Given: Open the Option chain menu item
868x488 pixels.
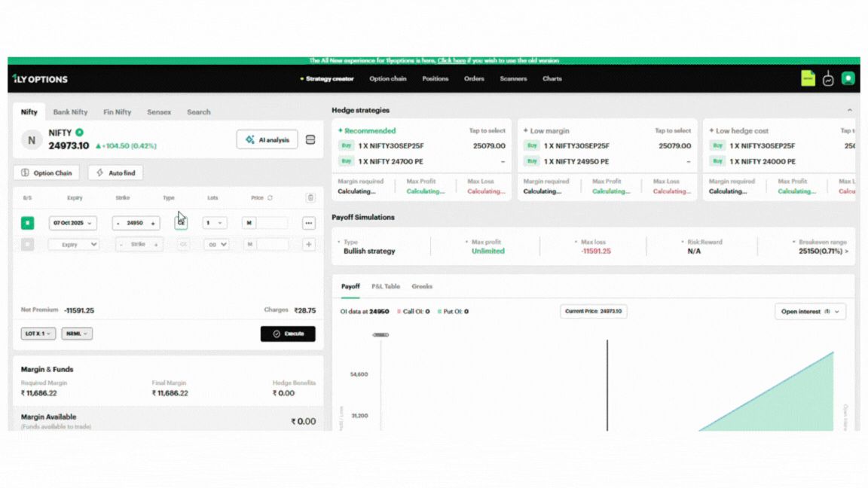Looking at the screenshot, I should 387,78.
